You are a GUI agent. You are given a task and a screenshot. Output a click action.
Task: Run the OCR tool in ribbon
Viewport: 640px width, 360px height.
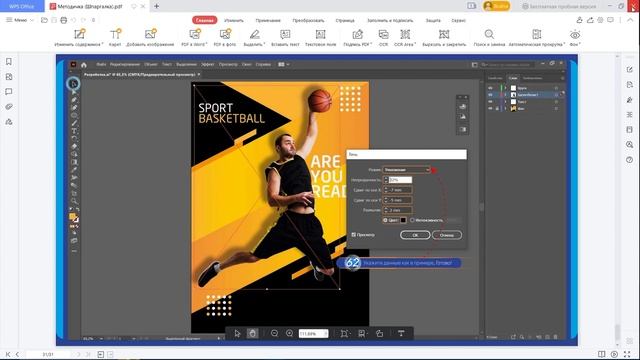pos(383,38)
